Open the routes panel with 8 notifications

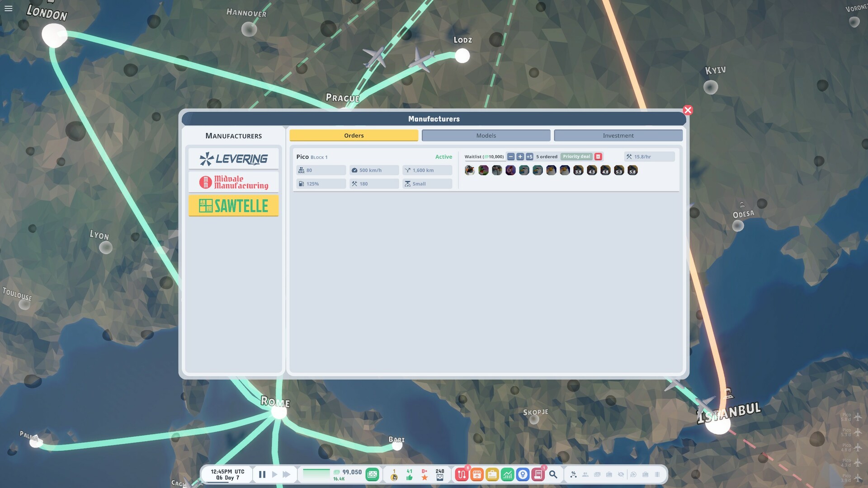pos(462,474)
